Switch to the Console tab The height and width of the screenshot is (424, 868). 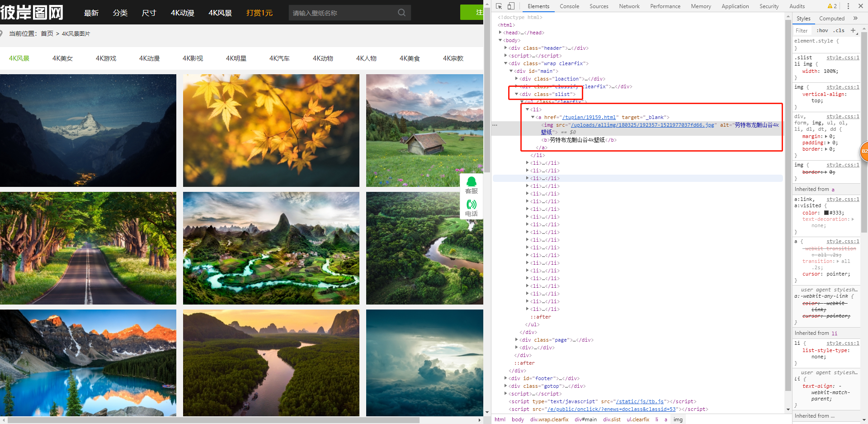click(x=569, y=6)
